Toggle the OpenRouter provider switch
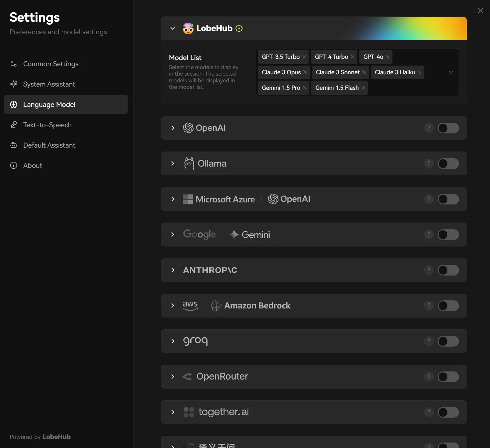490x448 pixels. [448, 377]
